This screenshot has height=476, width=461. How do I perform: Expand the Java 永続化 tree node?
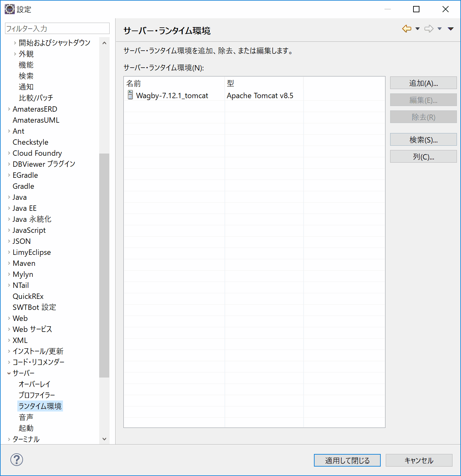pyautogui.click(x=9, y=219)
